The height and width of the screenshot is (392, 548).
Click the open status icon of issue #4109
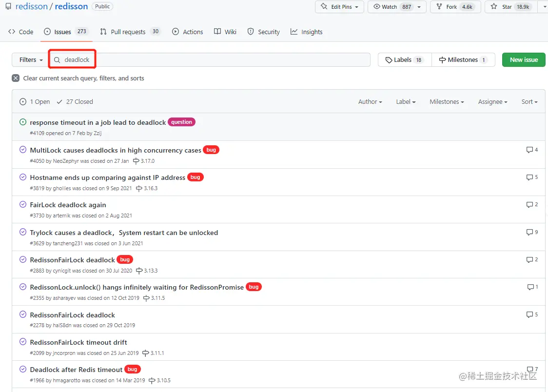click(x=23, y=122)
